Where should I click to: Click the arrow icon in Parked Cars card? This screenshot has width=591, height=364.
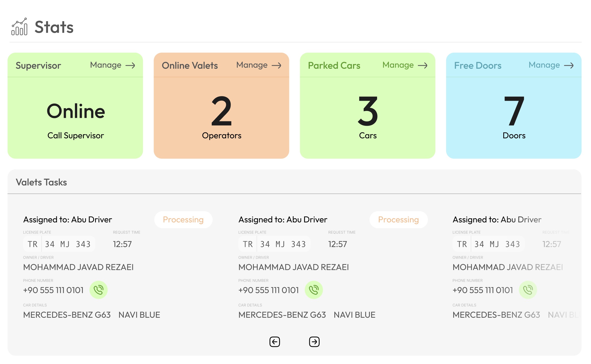[423, 65]
